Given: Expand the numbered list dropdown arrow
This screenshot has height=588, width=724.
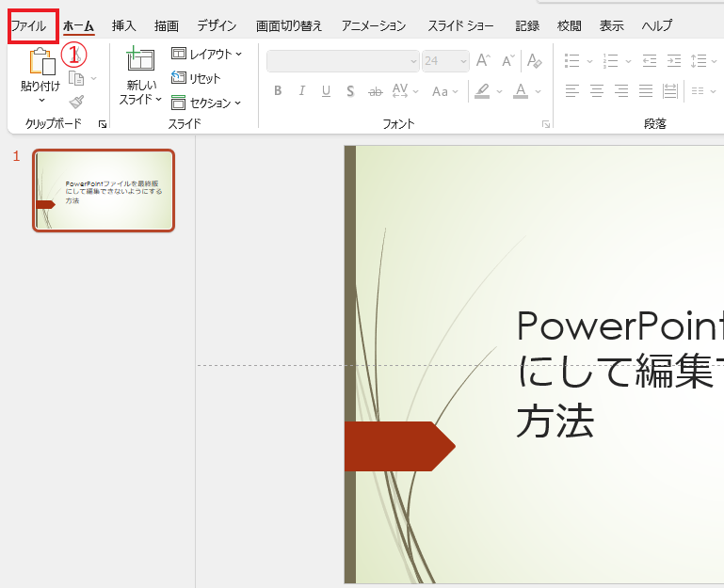Looking at the screenshot, I should (628, 61).
